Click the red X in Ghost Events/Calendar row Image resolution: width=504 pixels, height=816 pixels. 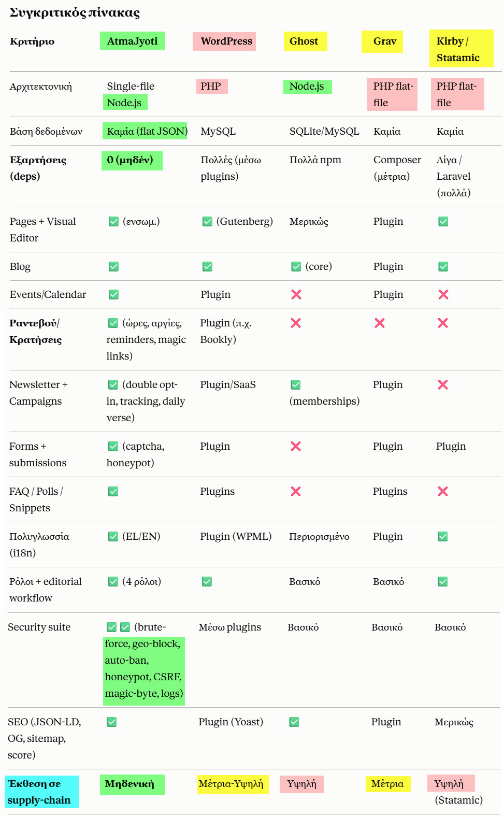pos(296,294)
